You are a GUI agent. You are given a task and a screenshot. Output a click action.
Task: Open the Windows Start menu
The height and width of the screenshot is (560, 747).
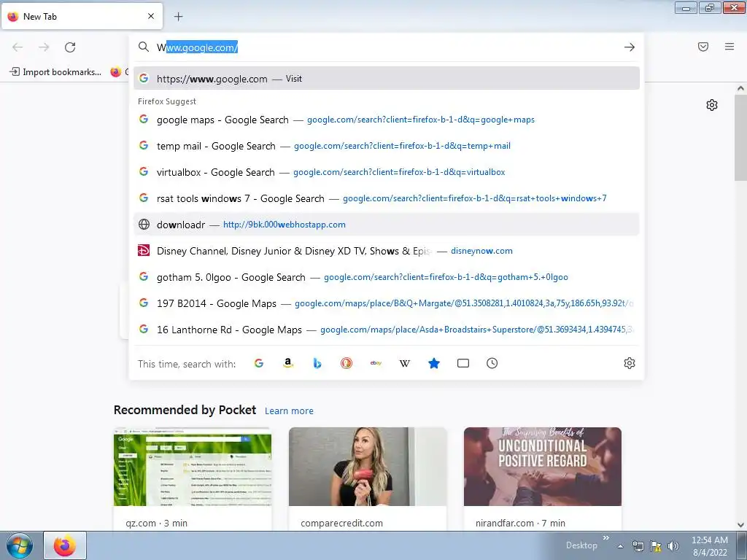point(20,545)
